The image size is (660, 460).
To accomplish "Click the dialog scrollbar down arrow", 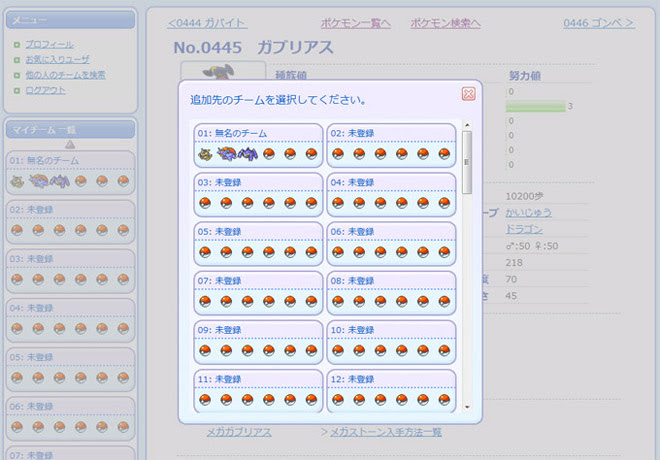I will tap(467, 407).
